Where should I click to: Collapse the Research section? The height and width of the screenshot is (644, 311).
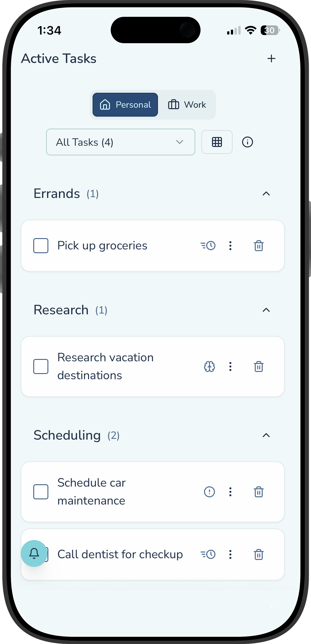coord(266,310)
